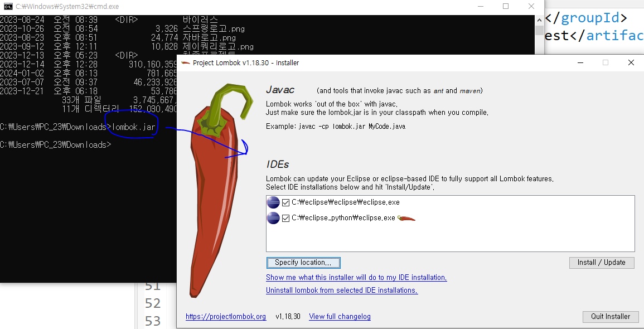This screenshot has width=644, height=329.
Task: Click the Quit Installer button
Action: [611, 317]
